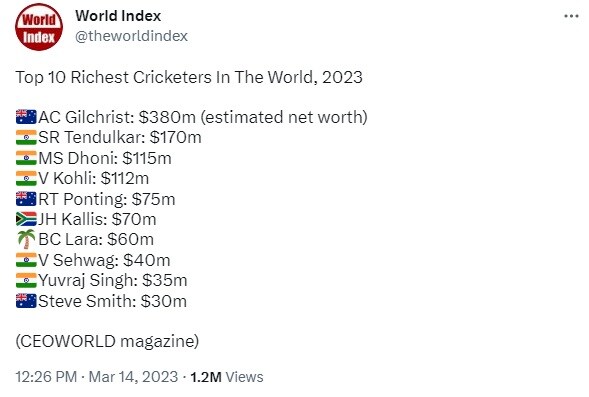589x397 pixels.
Task: Click the palm tree emoji beside BC Lara
Action: pos(26,239)
